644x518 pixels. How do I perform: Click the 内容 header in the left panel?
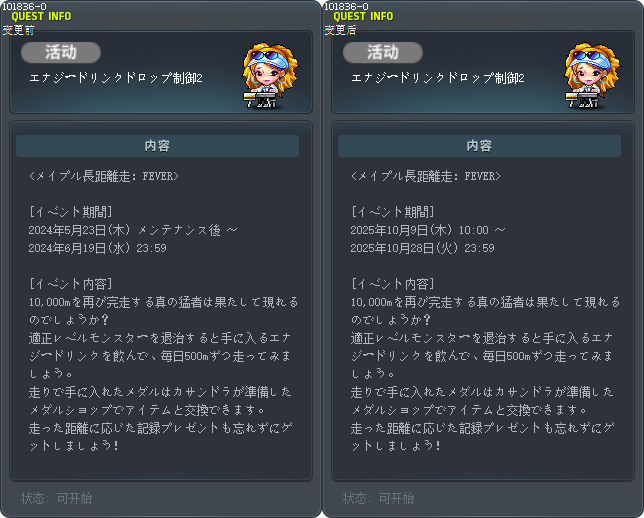pyautogui.click(x=157, y=146)
